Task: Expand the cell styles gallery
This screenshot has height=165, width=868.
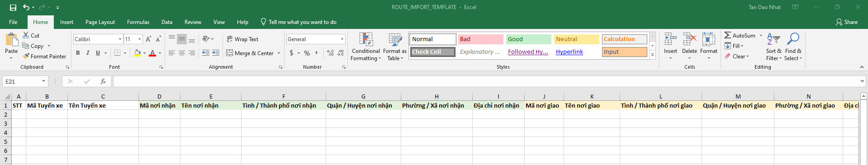Action: pyautogui.click(x=652, y=55)
